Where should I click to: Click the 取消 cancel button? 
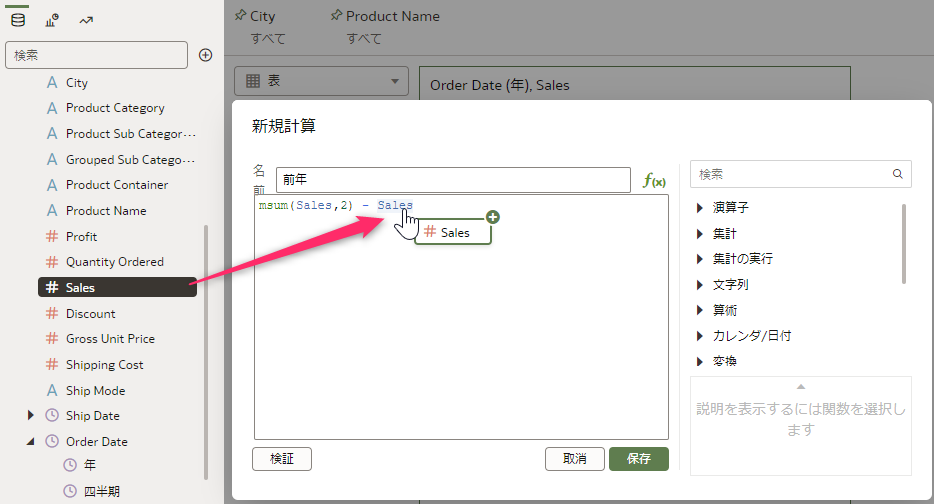(575, 459)
